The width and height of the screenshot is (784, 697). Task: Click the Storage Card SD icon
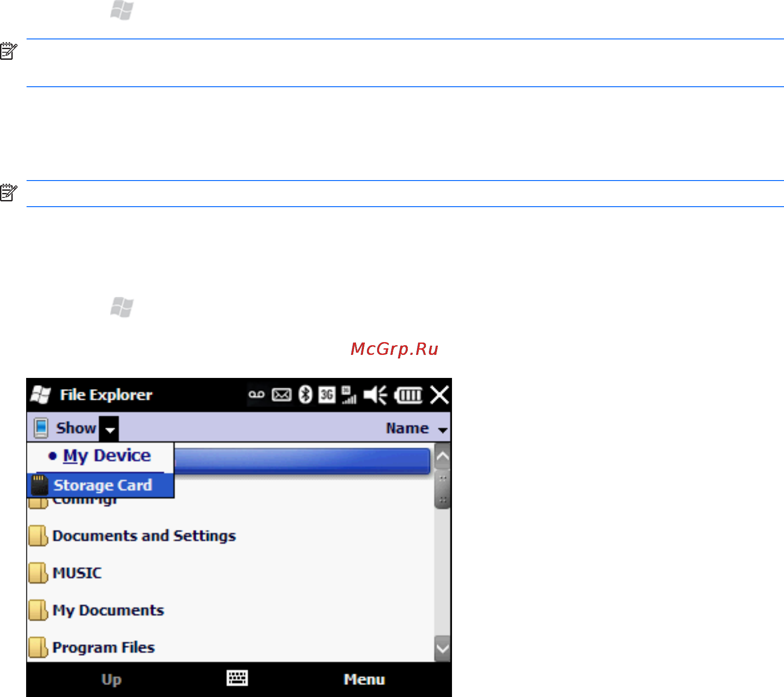(39, 485)
